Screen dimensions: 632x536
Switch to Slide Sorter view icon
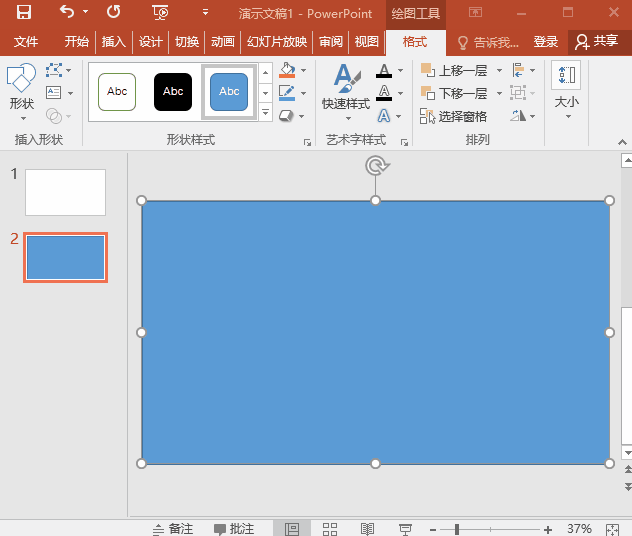point(330,528)
